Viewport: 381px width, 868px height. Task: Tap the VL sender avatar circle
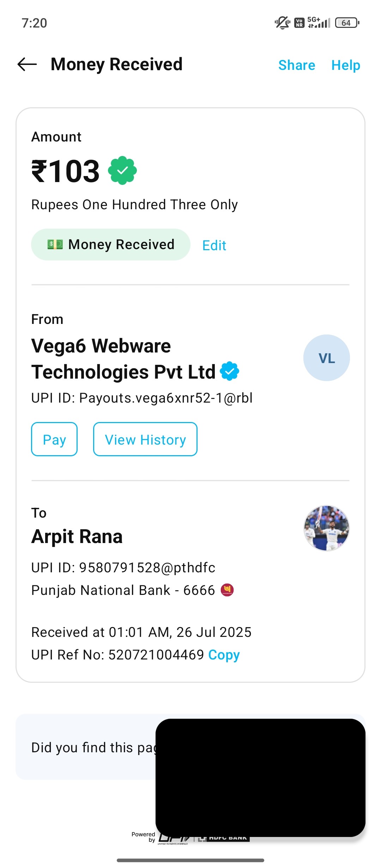(326, 358)
